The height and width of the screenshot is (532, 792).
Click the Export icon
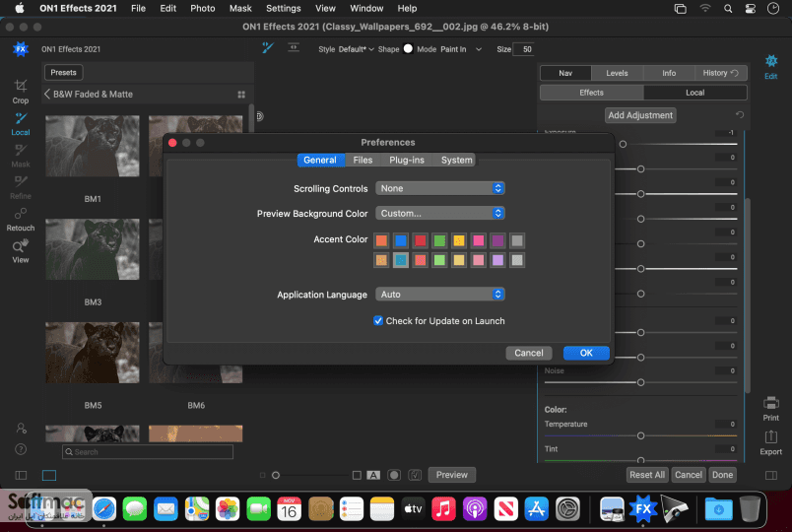770,442
